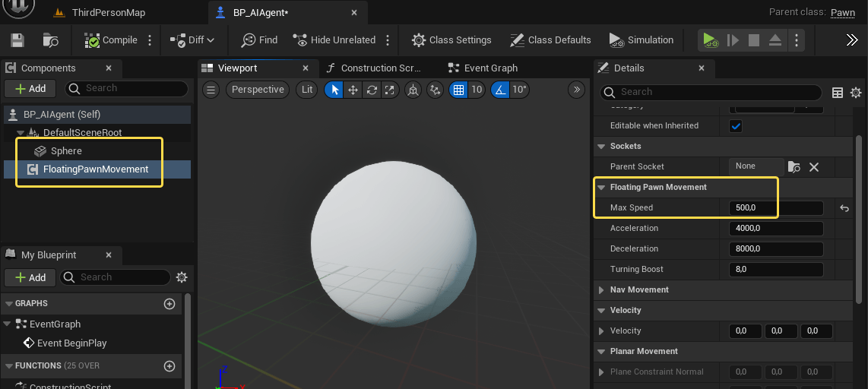Viewport: 868px width, 389px height.
Task: Select the FloatingPawnMovement component
Action: coord(97,169)
